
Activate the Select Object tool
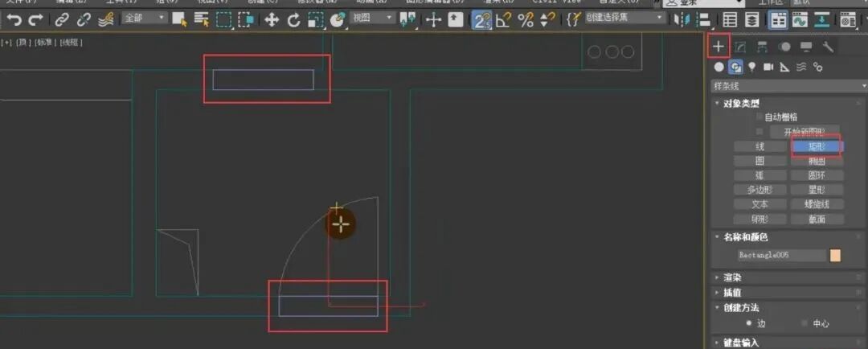178,20
